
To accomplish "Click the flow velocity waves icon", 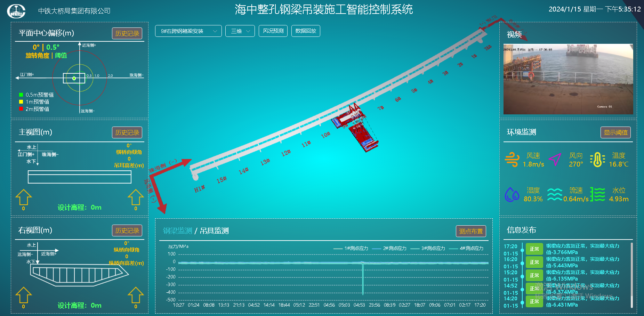I will tap(555, 194).
